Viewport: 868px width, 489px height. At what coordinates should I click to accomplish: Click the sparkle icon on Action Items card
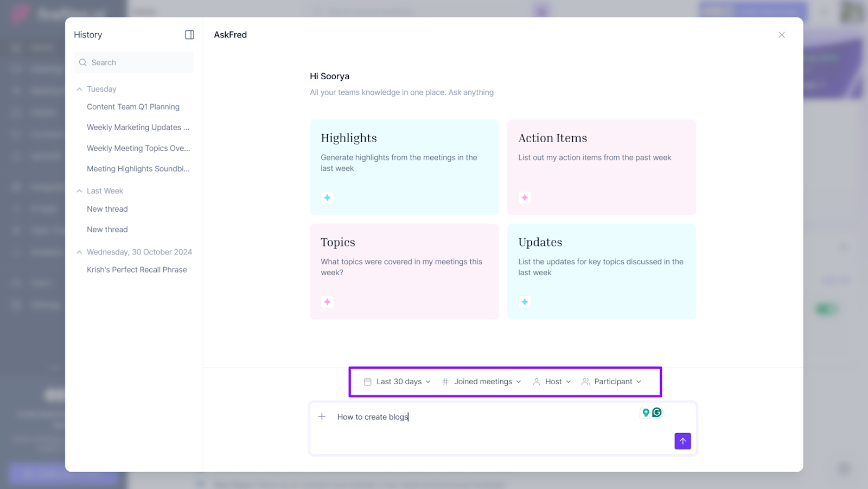tap(525, 198)
